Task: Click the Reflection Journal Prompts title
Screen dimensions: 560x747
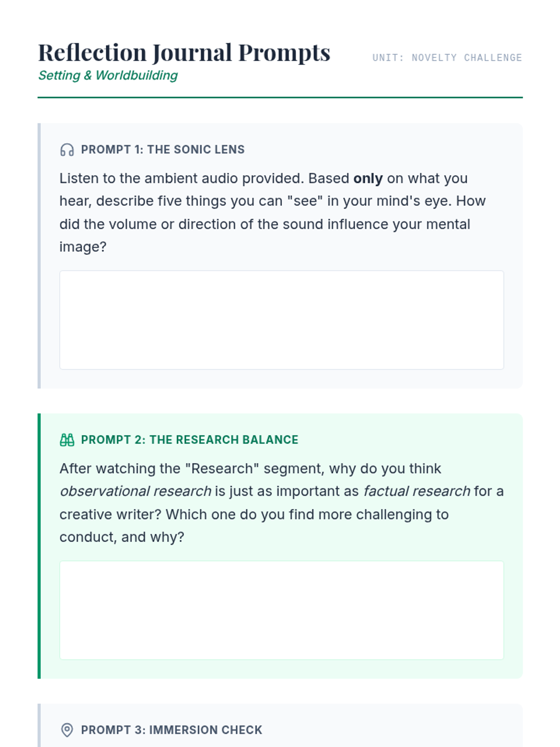Action: tap(184, 52)
